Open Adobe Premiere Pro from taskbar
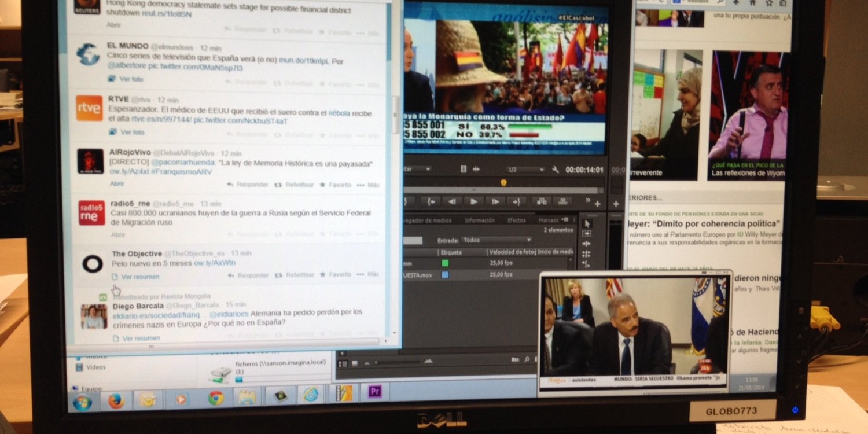 (x=375, y=392)
